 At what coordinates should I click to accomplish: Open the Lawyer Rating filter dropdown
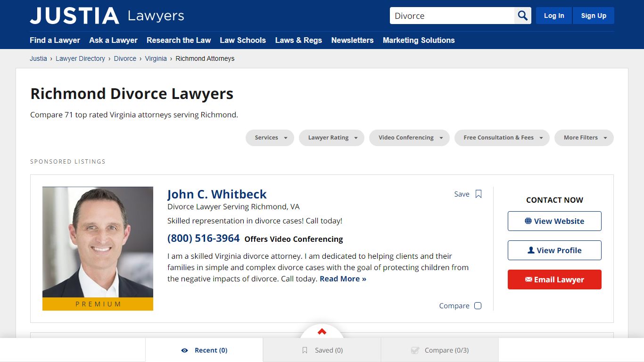[331, 138]
